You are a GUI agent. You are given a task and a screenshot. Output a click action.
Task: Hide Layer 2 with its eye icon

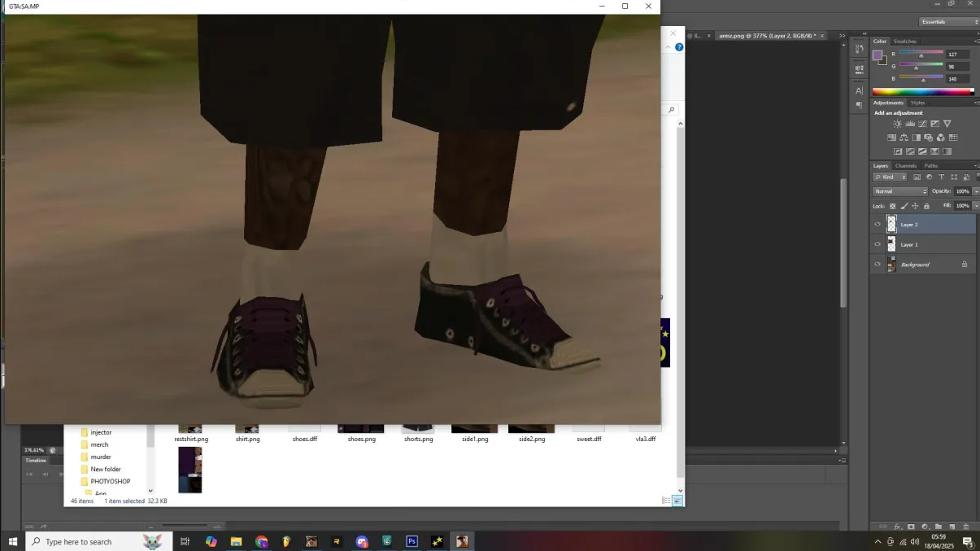point(878,225)
